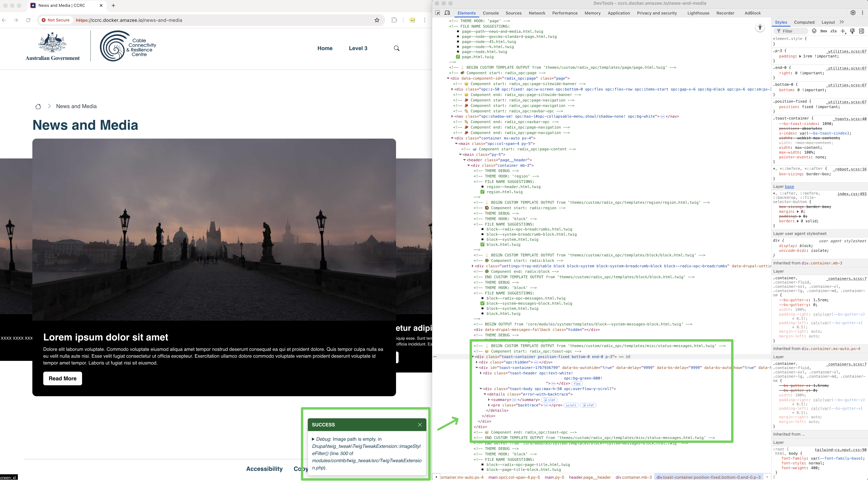Image resolution: width=868 pixels, height=484 pixels.
Task: Show more Styles pane tabs chevron
Action: (842, 22)
